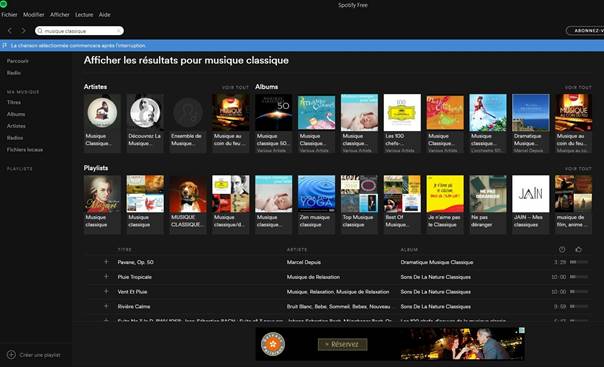Open Parcourir in the sidebar
This screenshot has height=367, width=604.
[17, 61]
